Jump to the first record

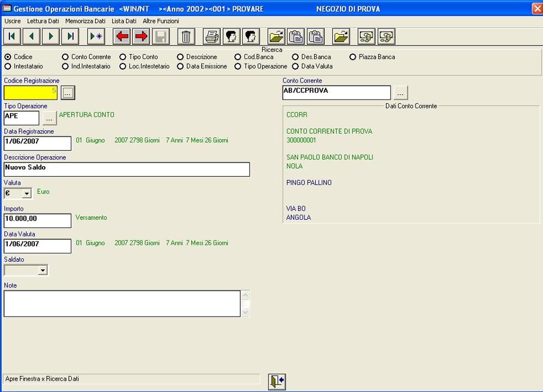tap(12, 37)
